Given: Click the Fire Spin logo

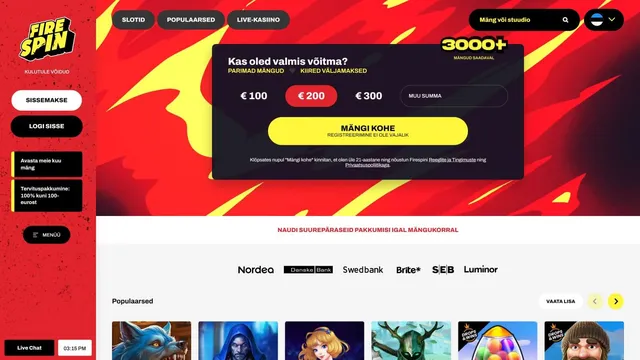Looking at the screenshot, I should tap(47, 39).
